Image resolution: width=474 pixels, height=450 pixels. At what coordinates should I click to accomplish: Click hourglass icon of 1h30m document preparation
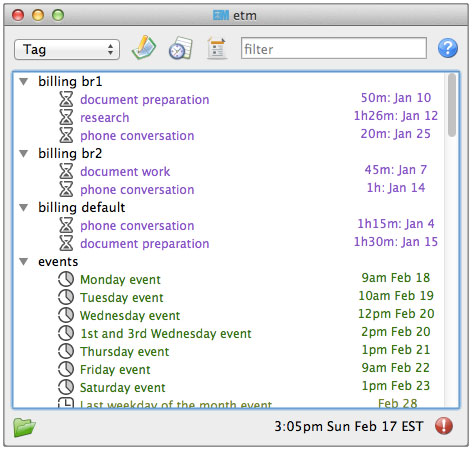click(66, 243)
